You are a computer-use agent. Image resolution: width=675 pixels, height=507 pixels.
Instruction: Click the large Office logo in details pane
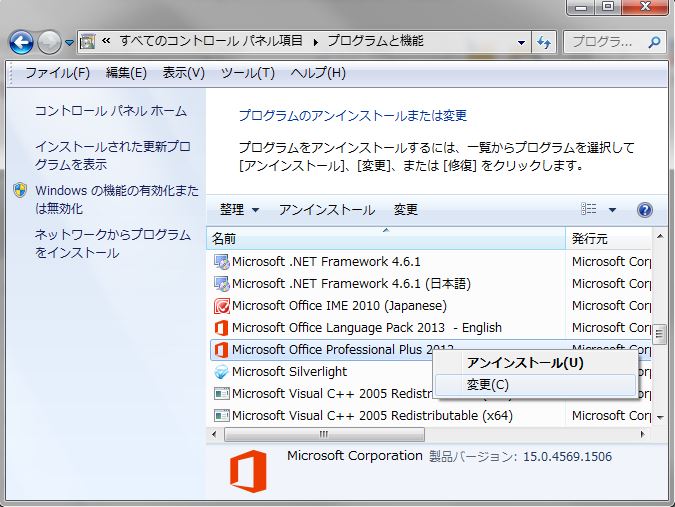pos(247,472)
